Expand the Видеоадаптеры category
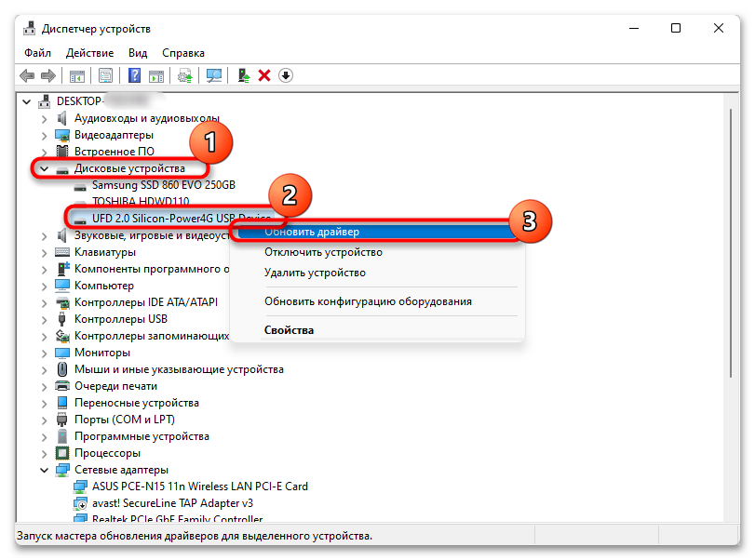755x560 pixels. [x=44, y=135]
